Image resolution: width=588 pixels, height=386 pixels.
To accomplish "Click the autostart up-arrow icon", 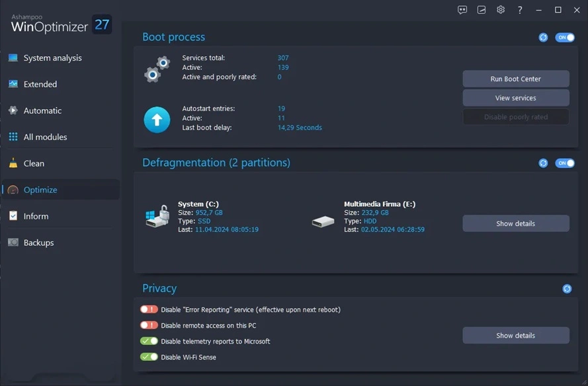I will (x=157, y=120).
